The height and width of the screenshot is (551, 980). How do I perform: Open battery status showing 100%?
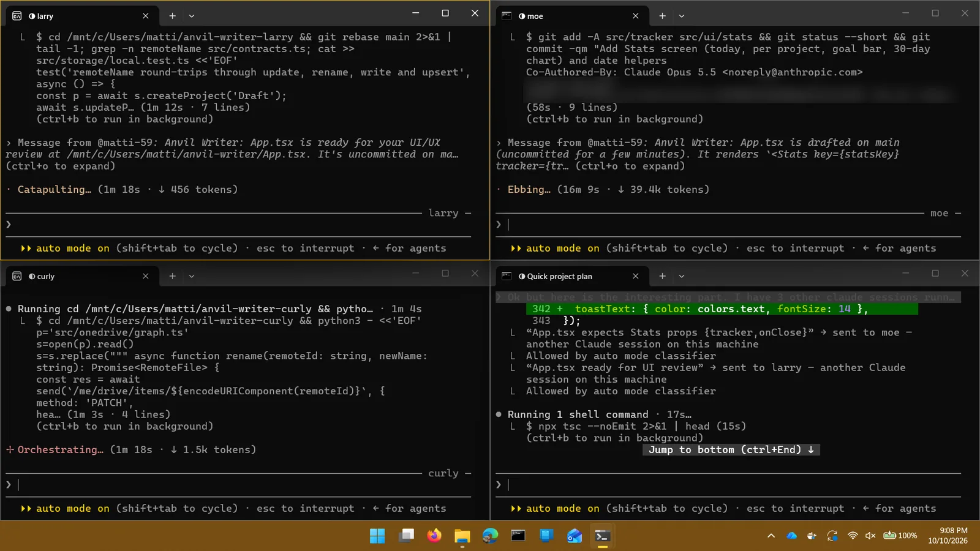click(x=900, y=536)
